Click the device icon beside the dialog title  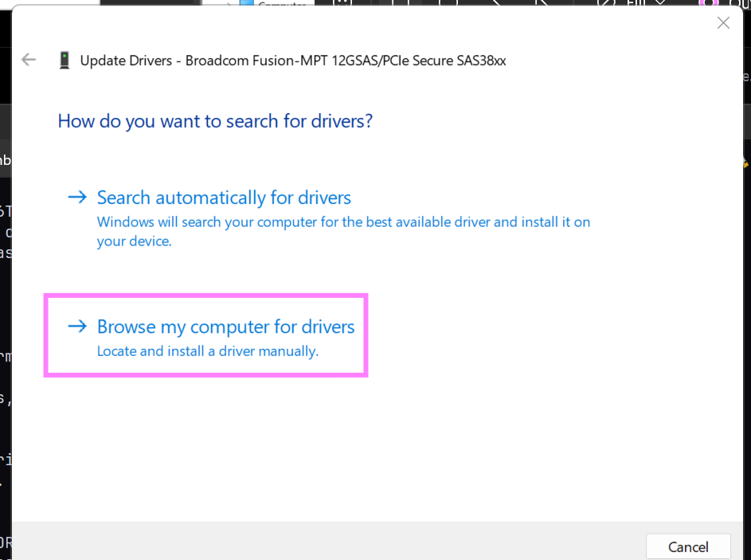click(x=64, y=59)
